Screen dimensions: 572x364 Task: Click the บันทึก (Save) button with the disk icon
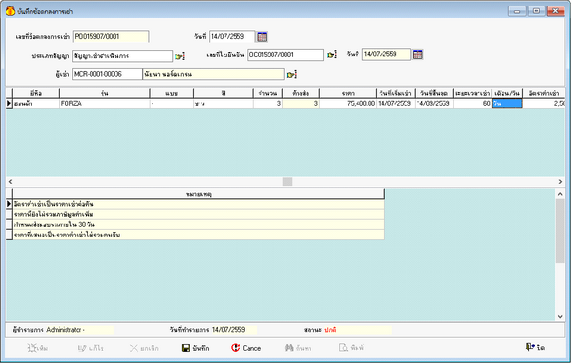[196, 348]
